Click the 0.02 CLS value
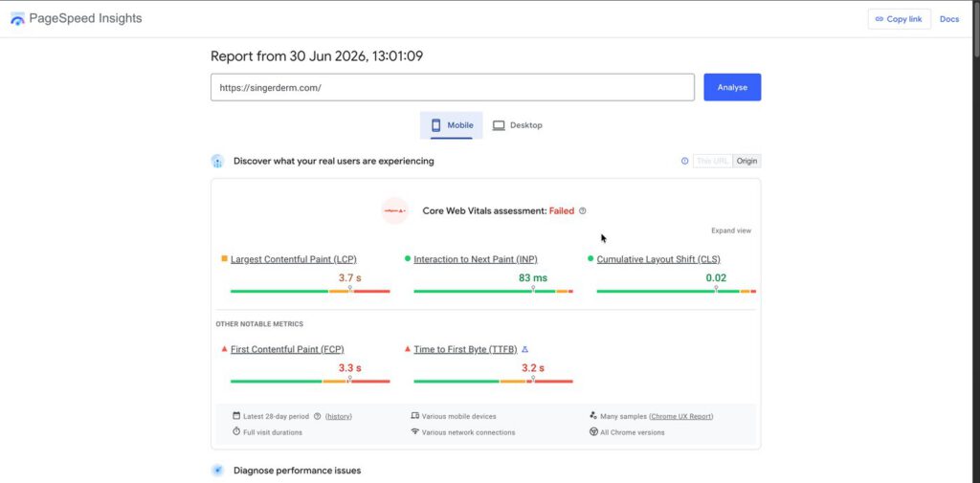The image size is (980, 483). 716,278
